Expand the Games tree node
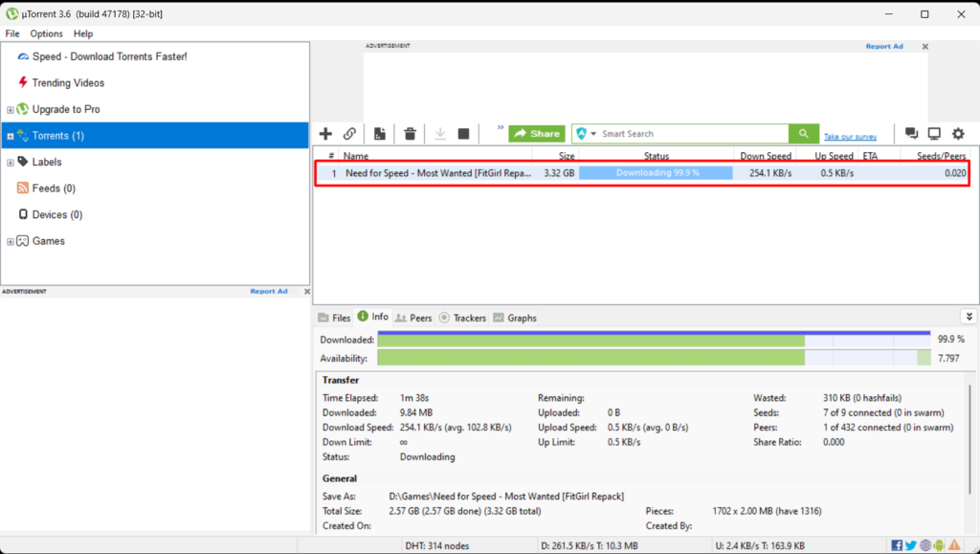 tap(11, 241)
